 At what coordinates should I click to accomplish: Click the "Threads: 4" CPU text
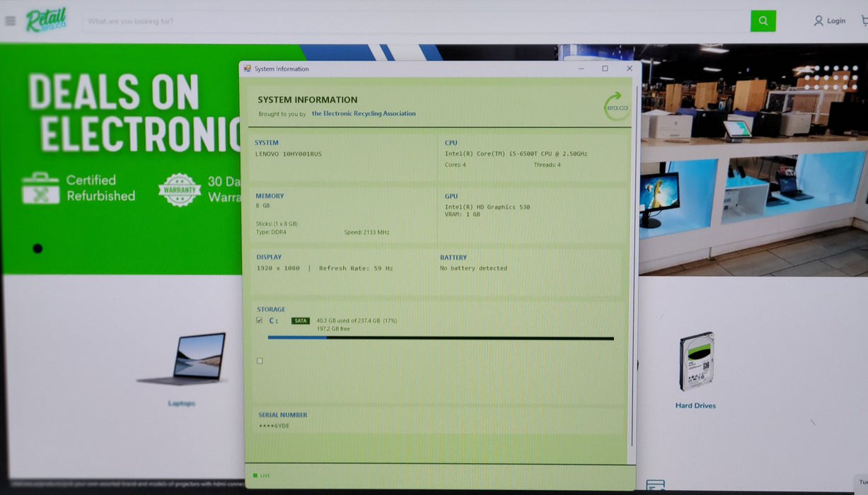click(547, 165)
